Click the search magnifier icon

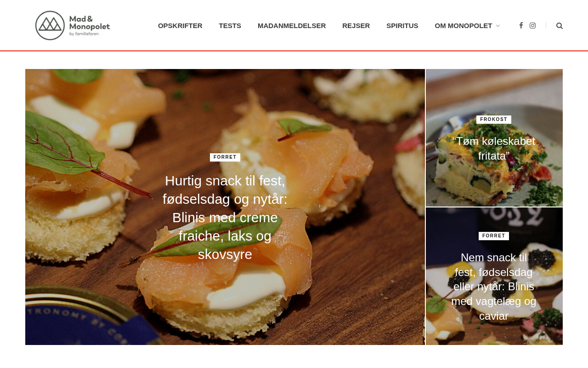pyautogui.click(x=560, y=26)
